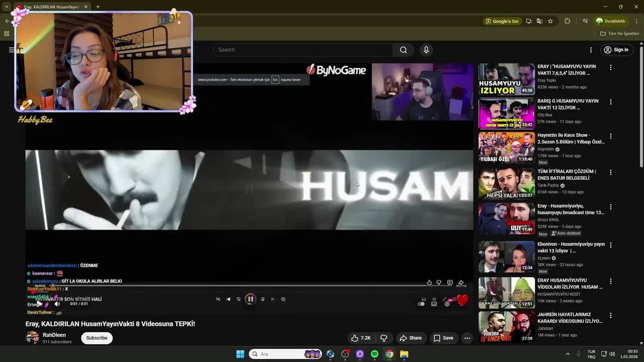
Task: Open the tab search dropdown arrow in Chrome
Action: pos(7,7)
